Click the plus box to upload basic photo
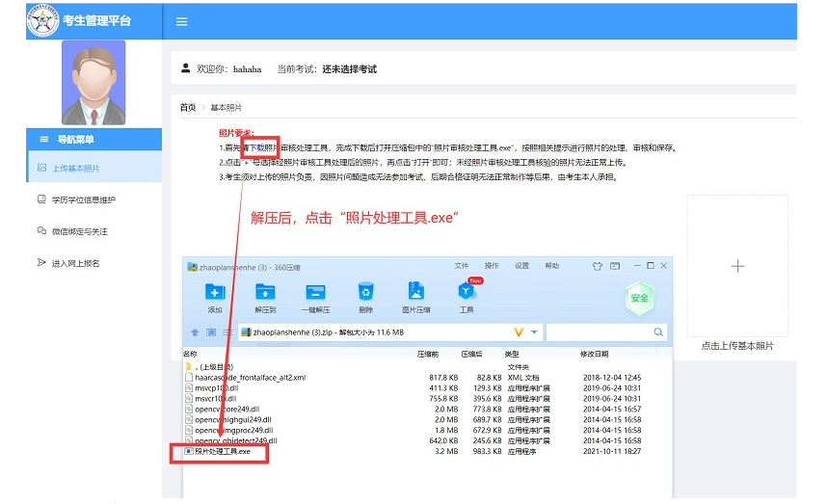The image size is (827, 504). click(x=737, y=266)
